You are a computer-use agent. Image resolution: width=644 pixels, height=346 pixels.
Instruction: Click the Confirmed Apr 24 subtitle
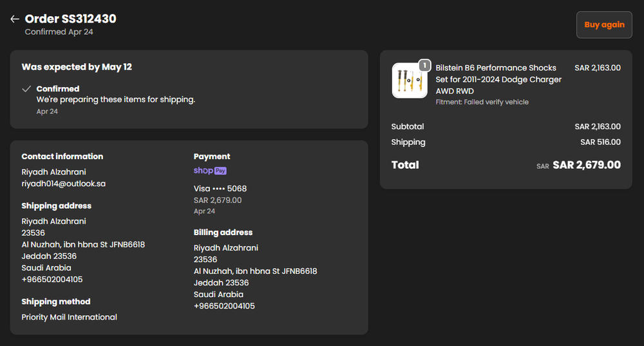coord(59,32)
